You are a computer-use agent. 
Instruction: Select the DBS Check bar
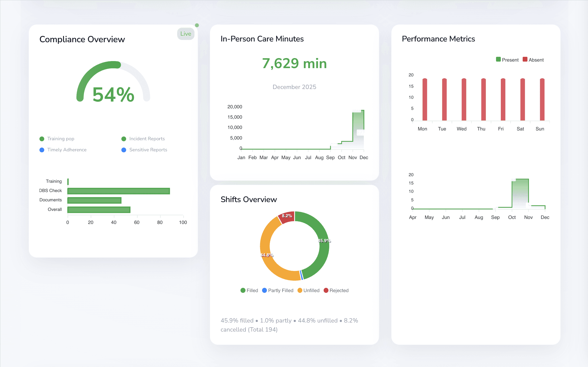tap(119, 191)
